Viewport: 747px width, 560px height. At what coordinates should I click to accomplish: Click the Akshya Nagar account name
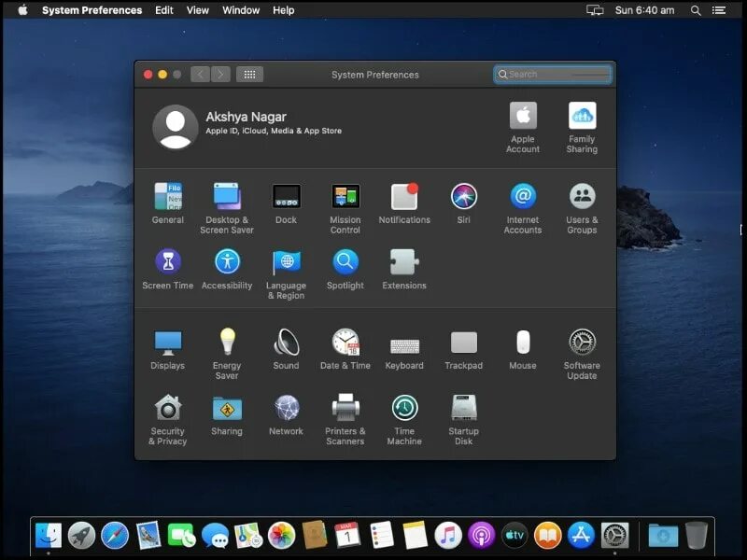(246, 117)
